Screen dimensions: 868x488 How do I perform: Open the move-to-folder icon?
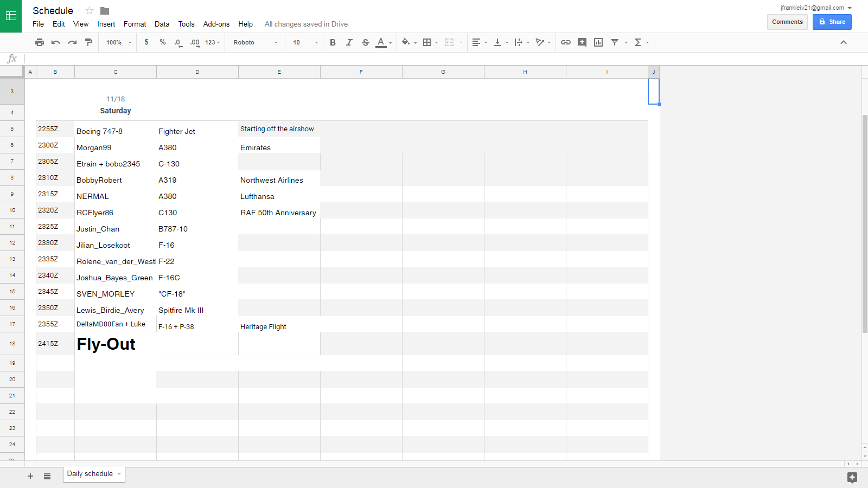[x=105, y=11]
